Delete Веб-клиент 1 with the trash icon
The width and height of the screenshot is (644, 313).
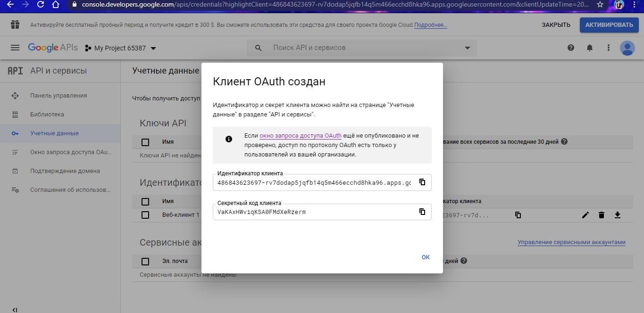pyautogui.click(x=602, y=215)
